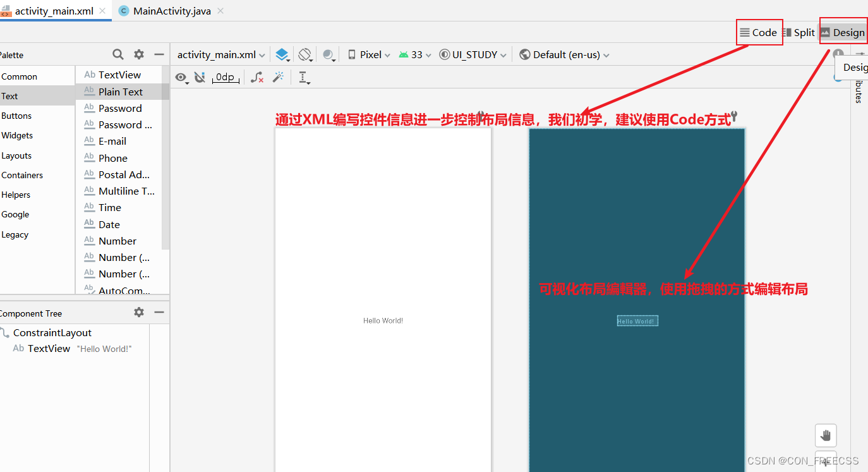This screenshot has width=868, height=472.
Task: Select Hello World text in blueprint view
Action: coord(637,321)
